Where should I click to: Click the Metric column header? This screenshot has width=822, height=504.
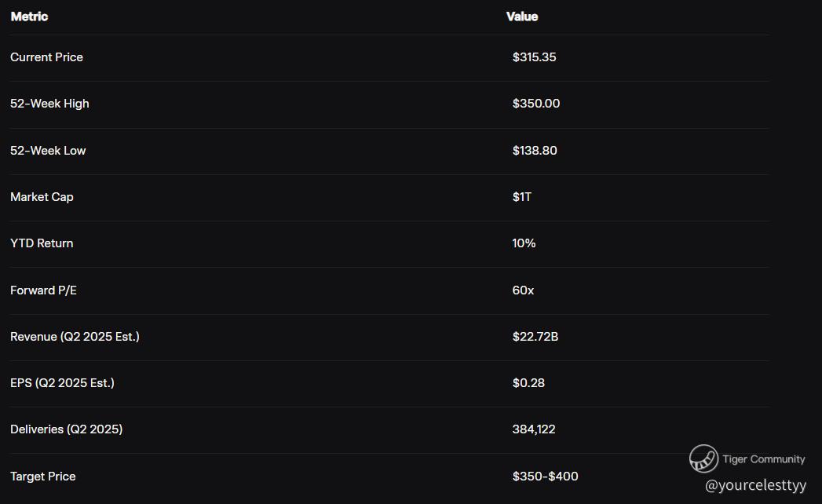[x=29, y=16]
